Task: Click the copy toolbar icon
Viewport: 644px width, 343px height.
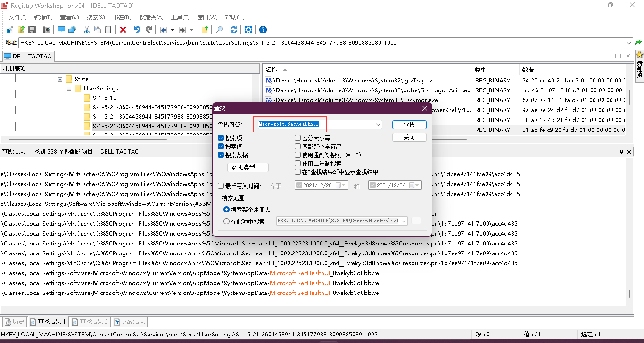Action: click(x=98, y=30)
